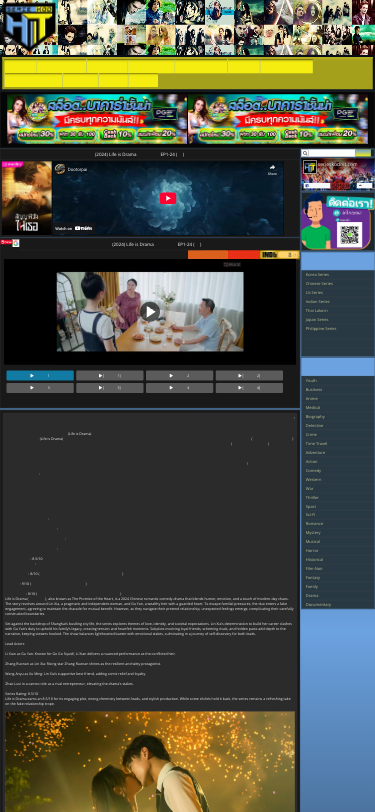Browse the Time Travel genre link
This screenshot has height=812, width=375.
tap(316, 443)
